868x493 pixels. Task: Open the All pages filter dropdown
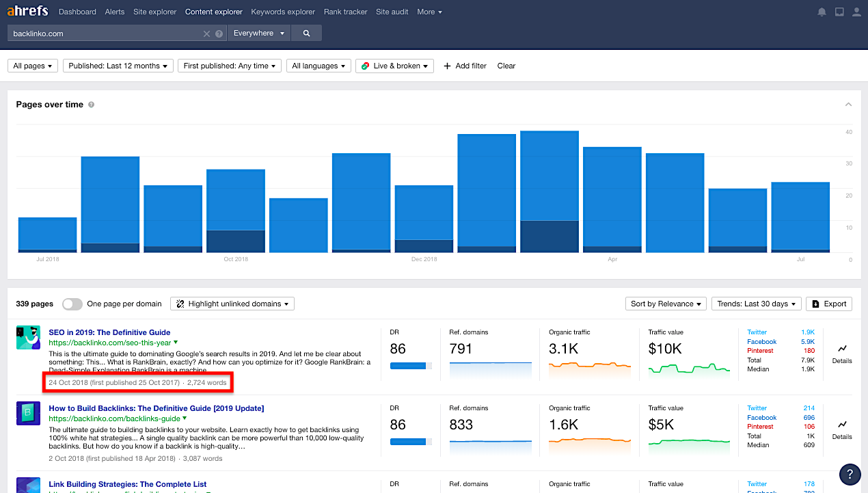coord(33,66)
